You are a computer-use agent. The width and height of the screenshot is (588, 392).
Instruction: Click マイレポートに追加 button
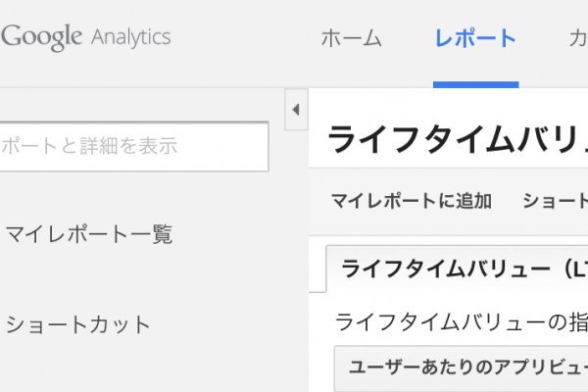pos(412,201)
